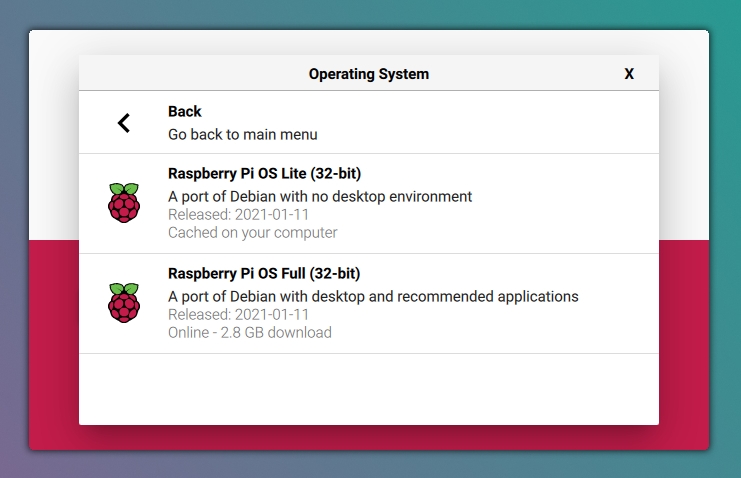Choose "Raspberry Pi OS Lite (32-bit)" title

click(265, 174)
